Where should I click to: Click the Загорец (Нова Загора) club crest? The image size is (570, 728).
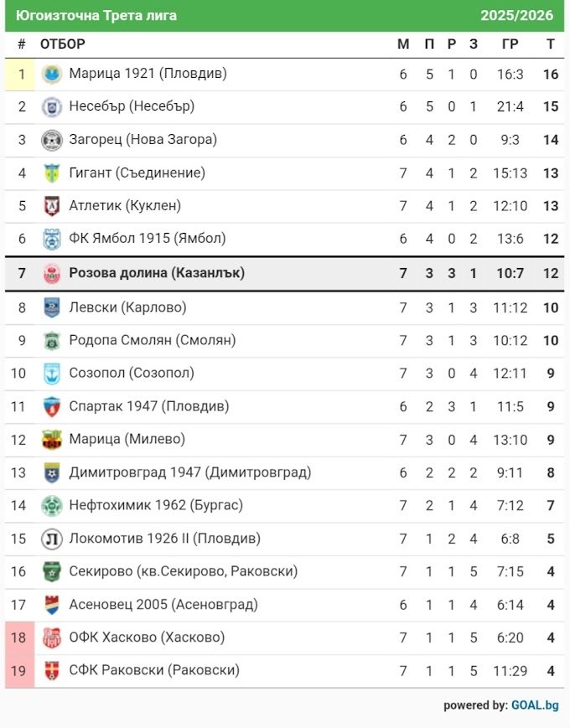click(52, 141)
